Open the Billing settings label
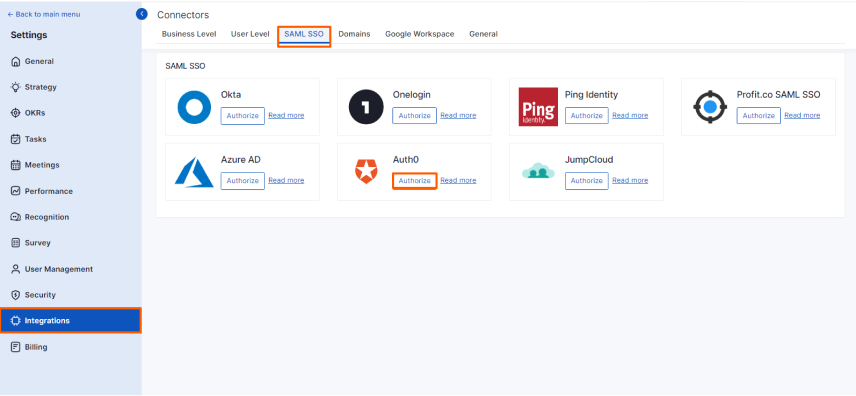856x396 pixels. click(x=36, y=347)
